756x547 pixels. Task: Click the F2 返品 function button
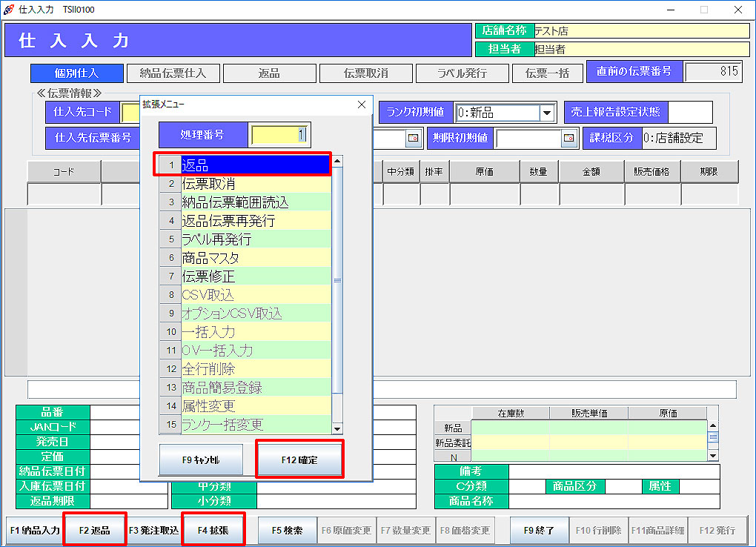tap(94, 531)
